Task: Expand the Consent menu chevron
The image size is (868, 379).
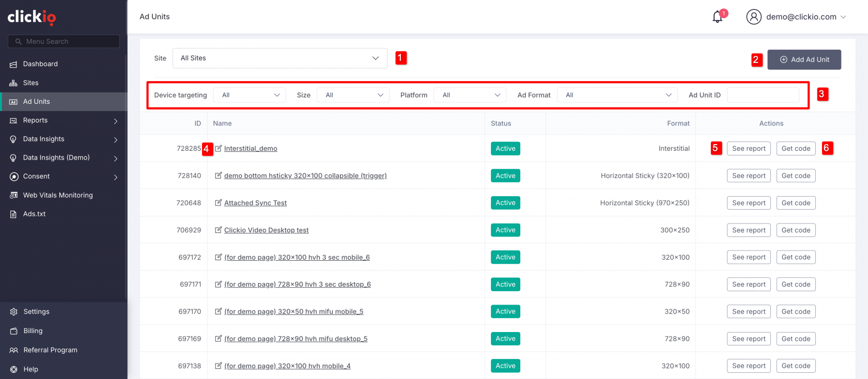Action: [116, 177]
